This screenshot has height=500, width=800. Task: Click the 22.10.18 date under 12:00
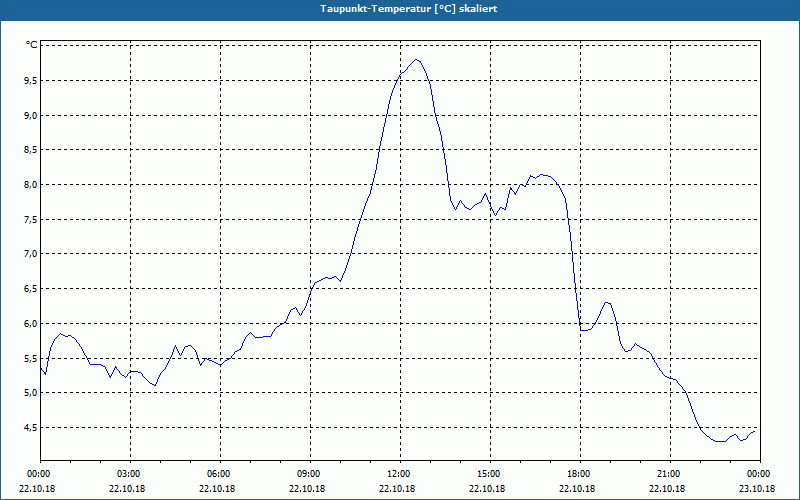click(x=397, y=488)
